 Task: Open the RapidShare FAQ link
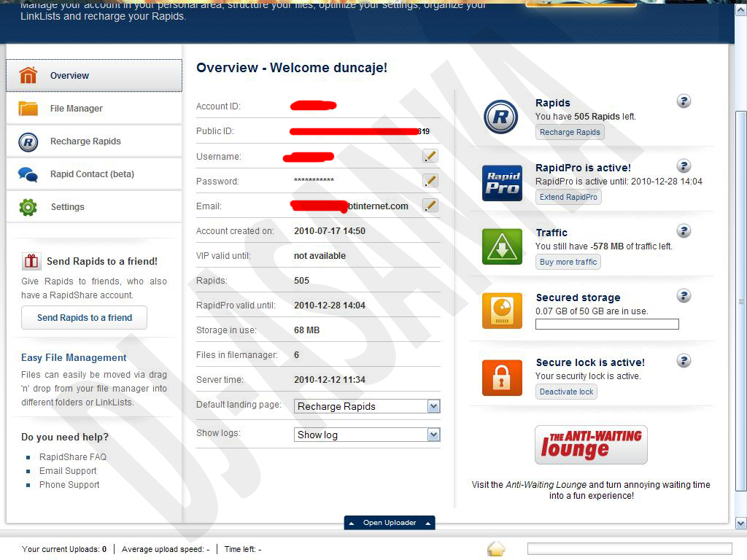(x=73, y=456)
